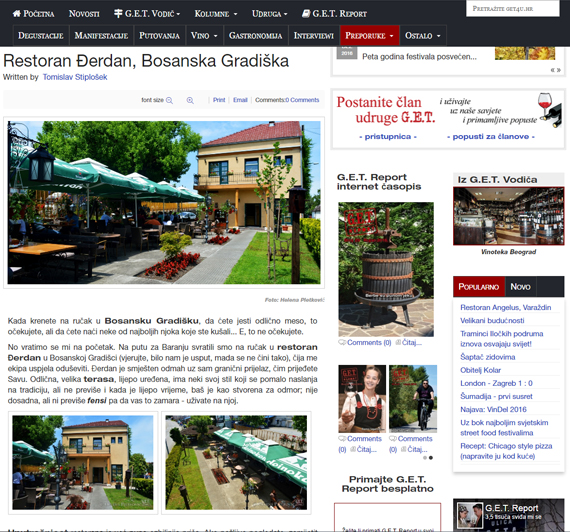Open the Degustacije section
570x532 pixels.
coord(41,36)
